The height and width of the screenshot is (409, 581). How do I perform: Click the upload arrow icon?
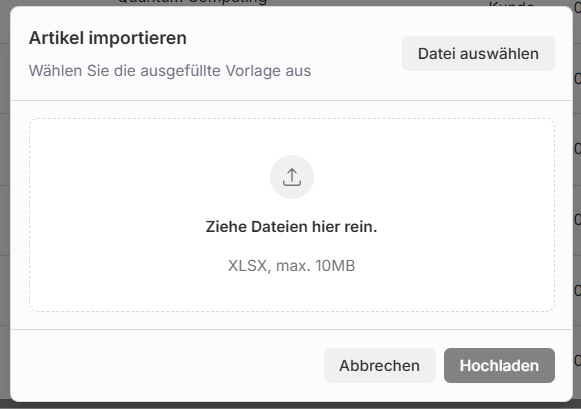coord(292,177)
